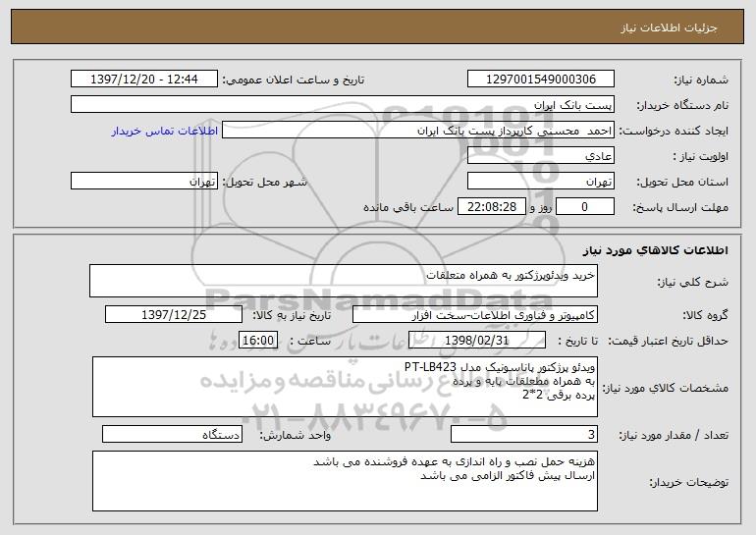Click the goods group field کامپیوتر و فناوری اطلاعات
Screen dimensions: 756x535
tap(475, 315)
